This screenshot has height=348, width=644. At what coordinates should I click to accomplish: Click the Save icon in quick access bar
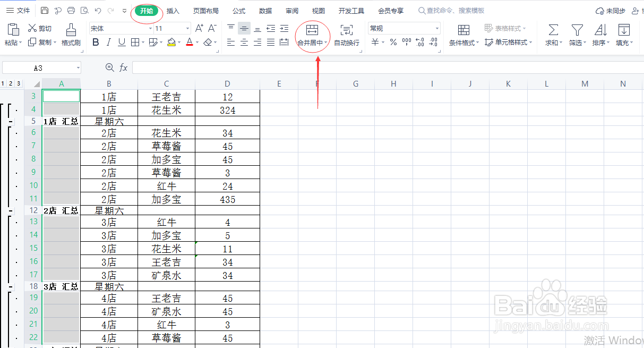click(45, 11)
